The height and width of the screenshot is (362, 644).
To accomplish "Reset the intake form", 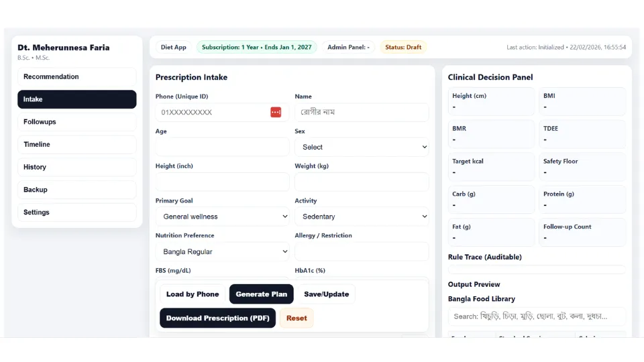I will (x=297, y=318).
